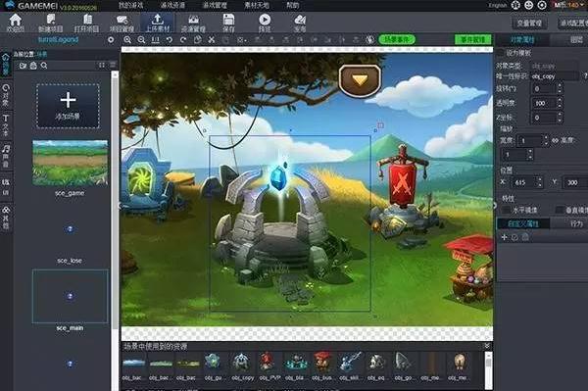Redo the last action

[x=183, y=40]
